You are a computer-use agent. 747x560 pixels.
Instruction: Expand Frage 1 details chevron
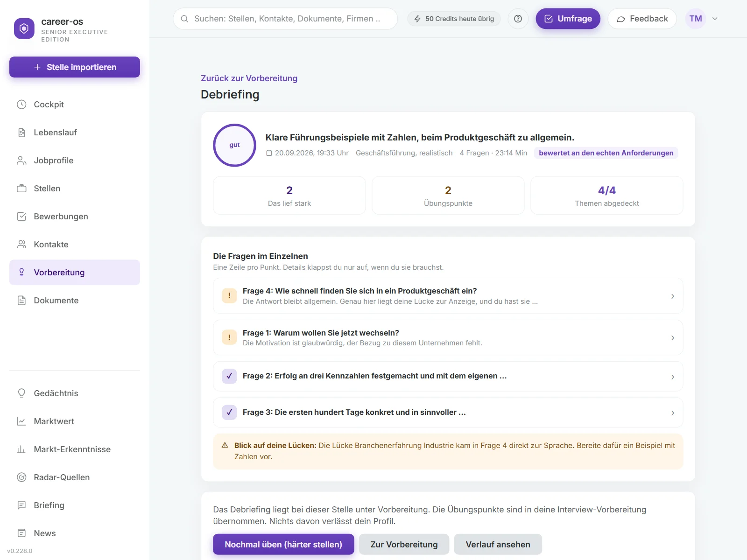click(673, 338)
